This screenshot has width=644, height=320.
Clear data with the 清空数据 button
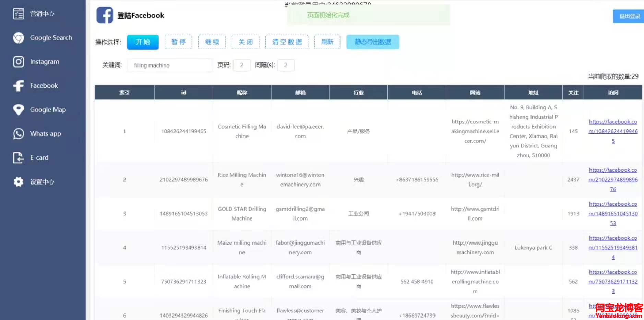287,42
